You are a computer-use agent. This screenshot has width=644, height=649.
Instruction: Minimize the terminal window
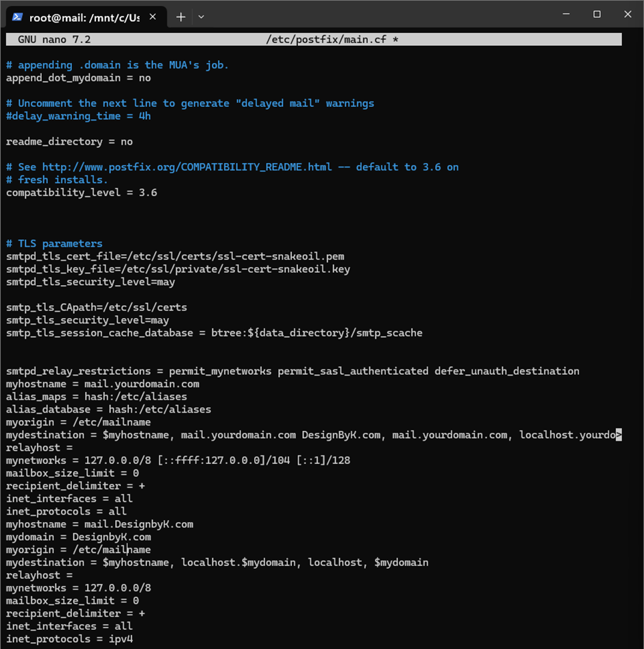[565, 14]
